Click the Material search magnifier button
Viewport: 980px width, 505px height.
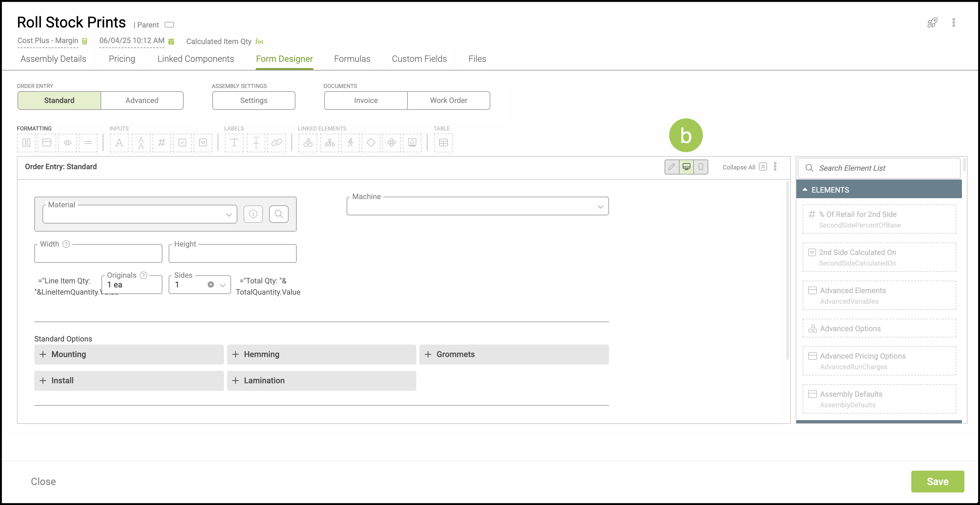[279, 214]
